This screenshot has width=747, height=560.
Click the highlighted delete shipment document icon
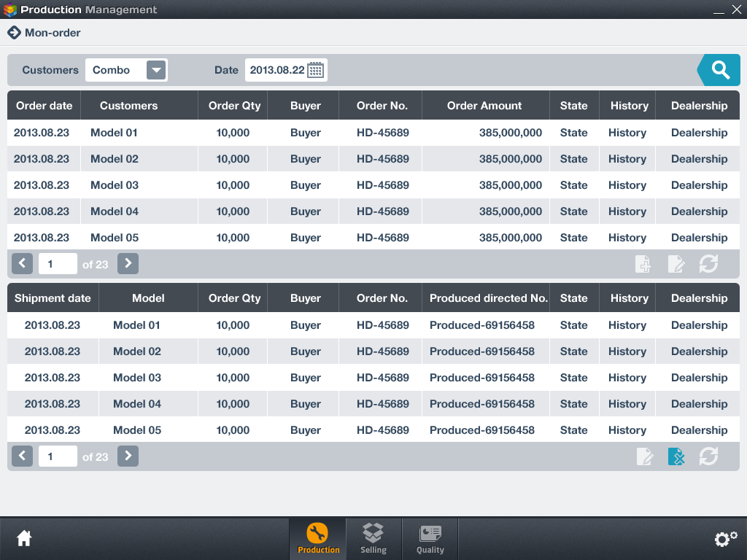(676, 456)
